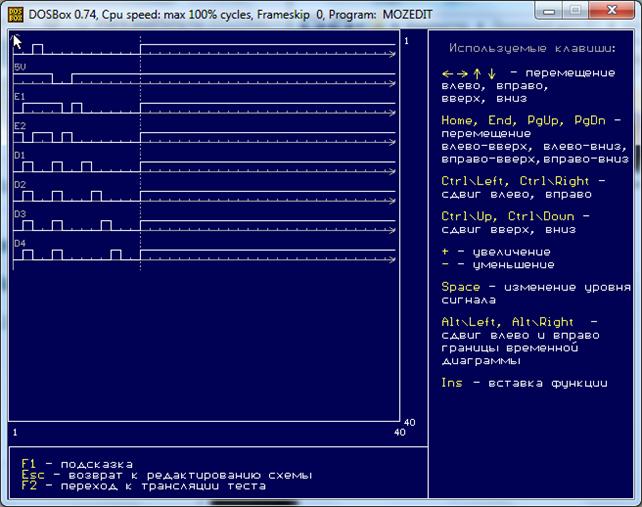Click the first pulse on the top signal
This screenshot has width=642, height=507.
(37, 49)
